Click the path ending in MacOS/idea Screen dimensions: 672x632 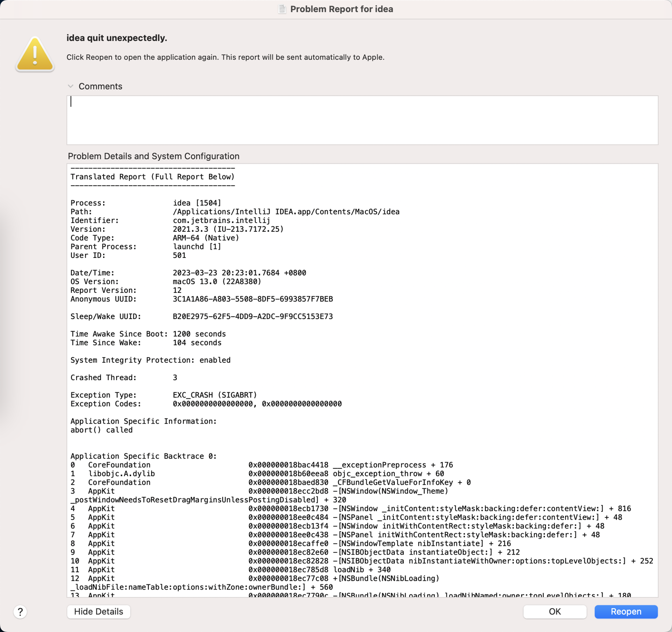(286, 212)
